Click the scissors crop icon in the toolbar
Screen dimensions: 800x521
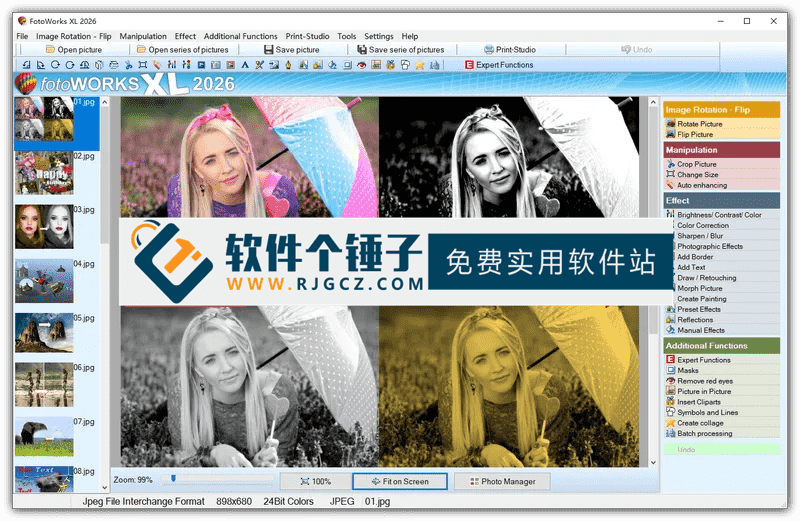point(128,65)
